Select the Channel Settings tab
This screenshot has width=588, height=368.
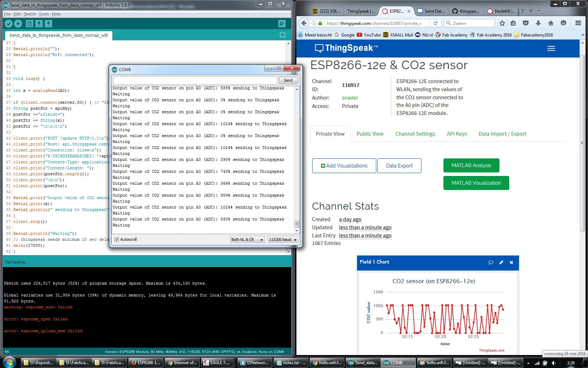tap(415, 134)
